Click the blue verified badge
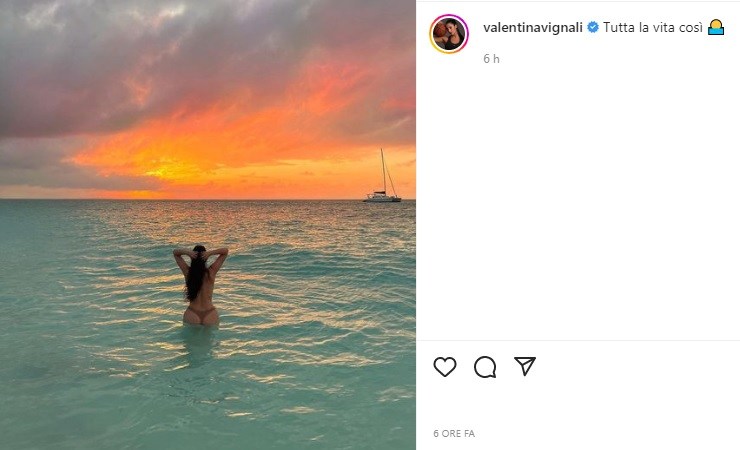This screenshot has width=740, height=450. coord(593,29)
